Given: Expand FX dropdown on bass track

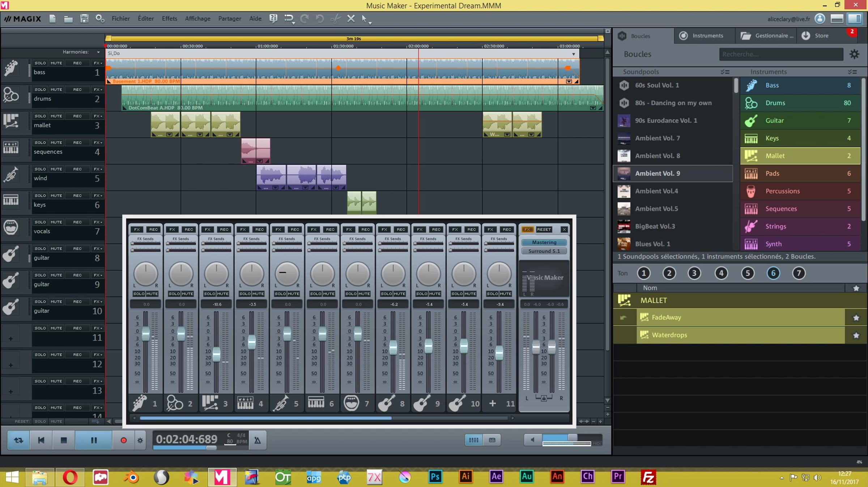Looking at the screenshot, I should [x=98, y=63].
